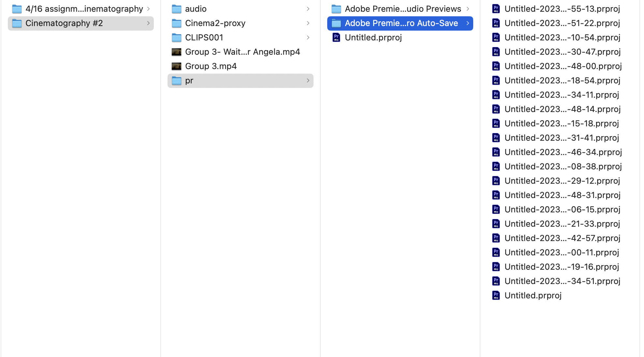Expand the Adobe Premie...ro Auto-Save chevron
644x357 pixels.
tap(468, 23)
